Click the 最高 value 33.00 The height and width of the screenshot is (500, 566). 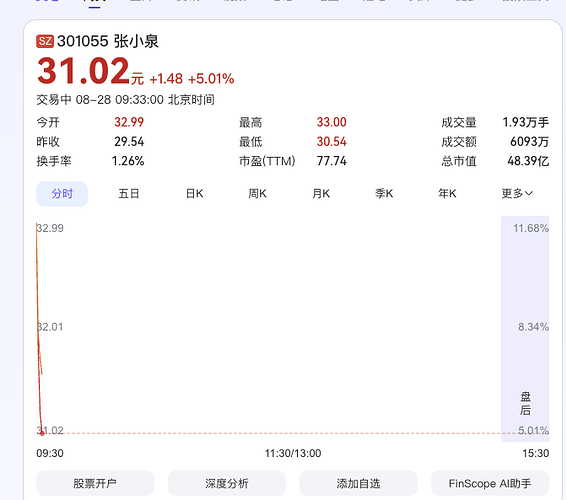coord(331,122)
